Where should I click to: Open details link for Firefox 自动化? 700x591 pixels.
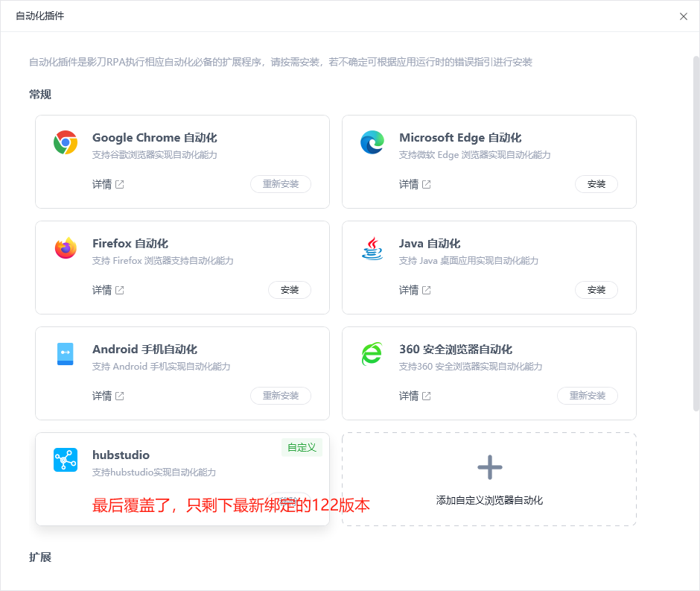[108, 290]
